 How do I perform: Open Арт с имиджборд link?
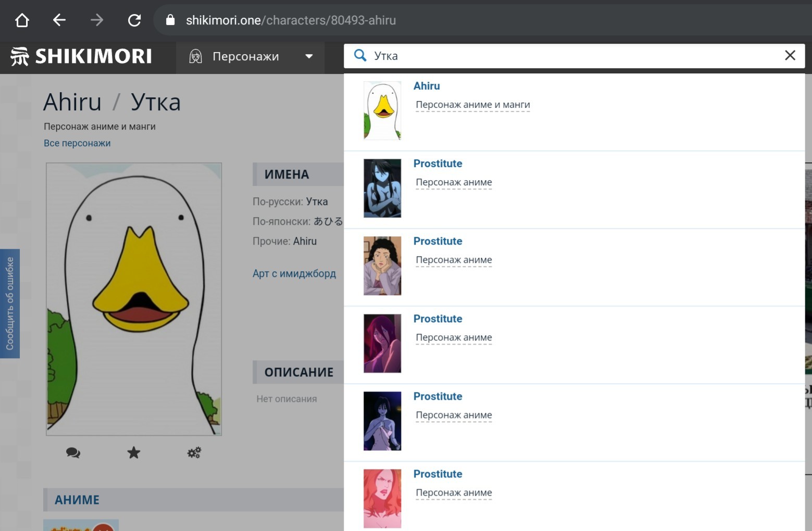pos(294,273)
